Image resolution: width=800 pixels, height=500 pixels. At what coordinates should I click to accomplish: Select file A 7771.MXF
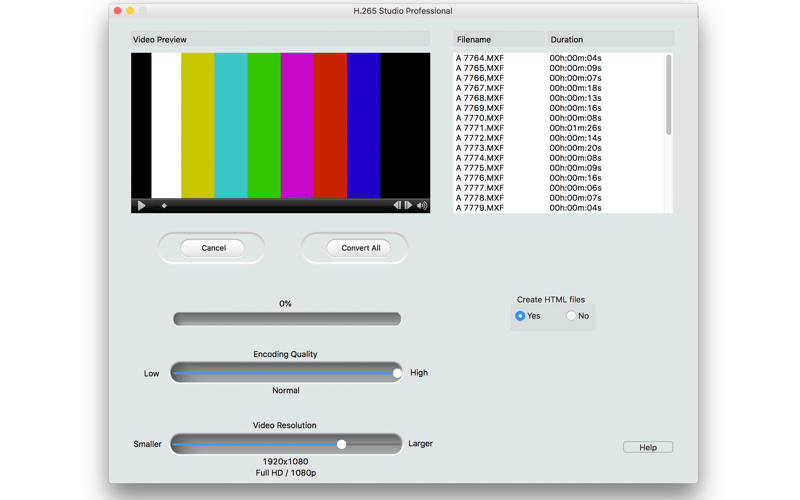(x=480, y=128)
